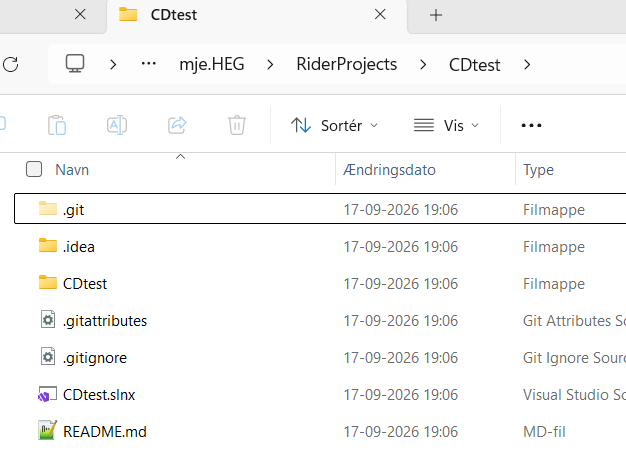This screenshot has height=473, width=626.
Task: Click the delete trash icon
Action: point(237,125)
